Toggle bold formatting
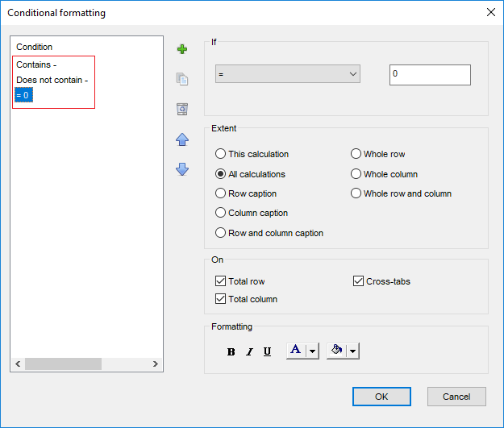Image resolution: width=504 pixels, height=428 pixels. tap(231, 352)
